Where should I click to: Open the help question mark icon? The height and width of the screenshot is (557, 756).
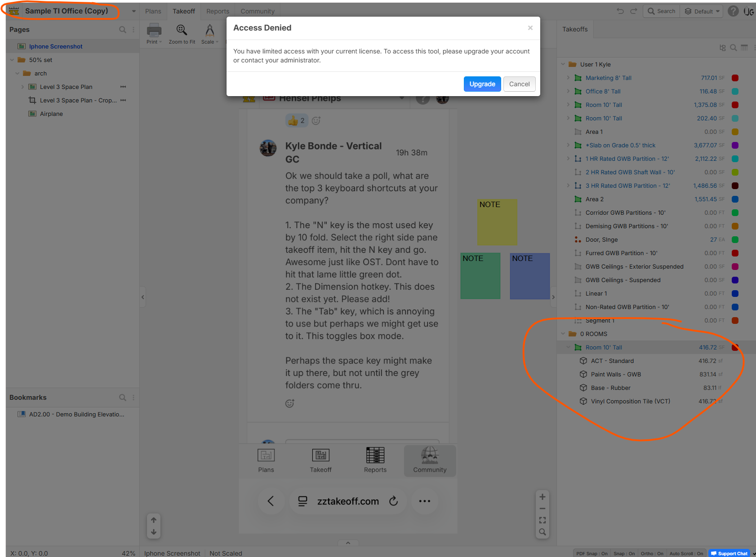coord(733,11)
